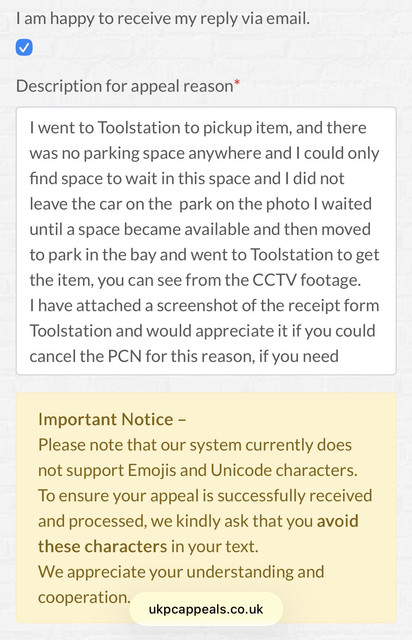412x640 pixels.
Task: Place cursor on 'leave the car on the' line
Action: click(x=200, y=204)
